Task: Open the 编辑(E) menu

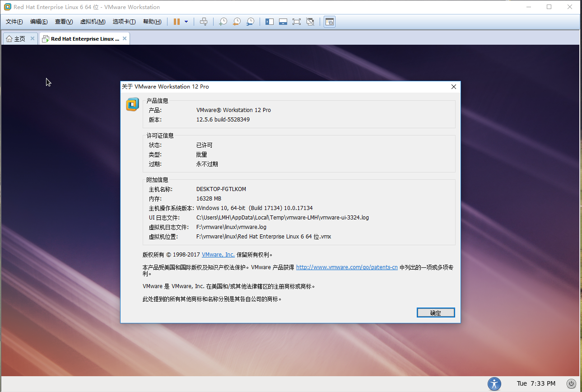Action: [39, 22]
